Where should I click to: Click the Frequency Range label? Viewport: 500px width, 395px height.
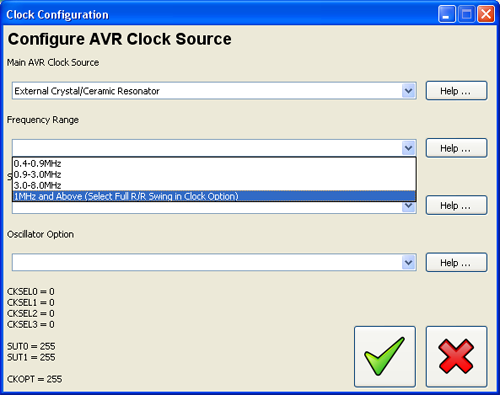[43, 120]
